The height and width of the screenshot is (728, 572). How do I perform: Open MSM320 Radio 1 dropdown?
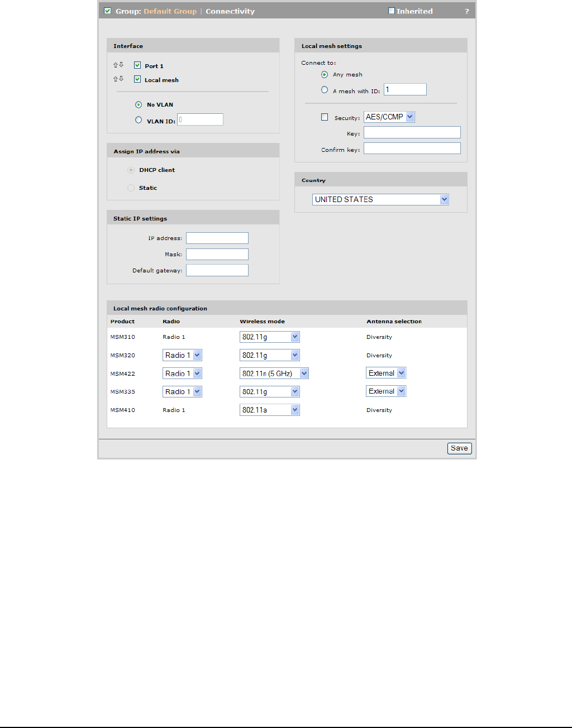point(183,355)
